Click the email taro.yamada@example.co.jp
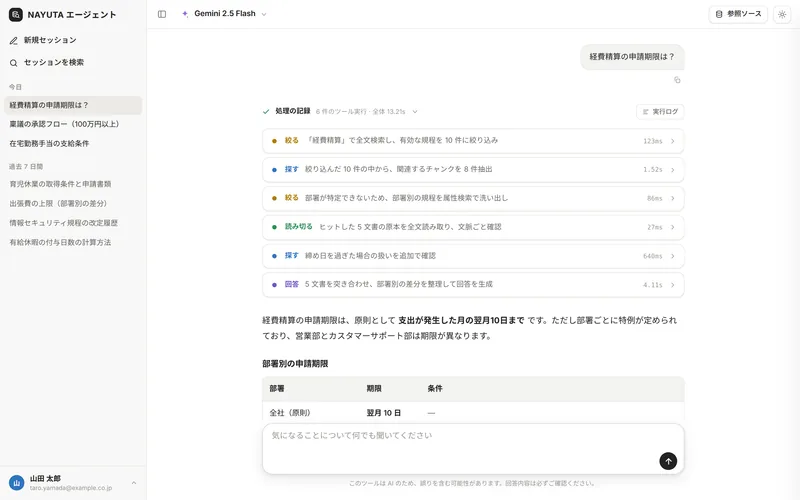The height and width of the screenshot is (500, 800). [x=71, y=488]
